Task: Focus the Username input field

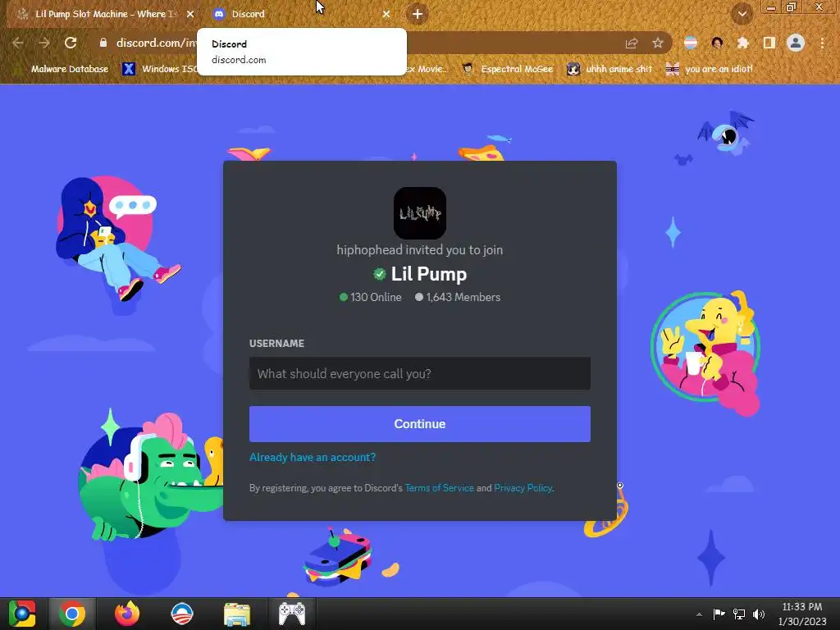Action: tap(419, 373)
